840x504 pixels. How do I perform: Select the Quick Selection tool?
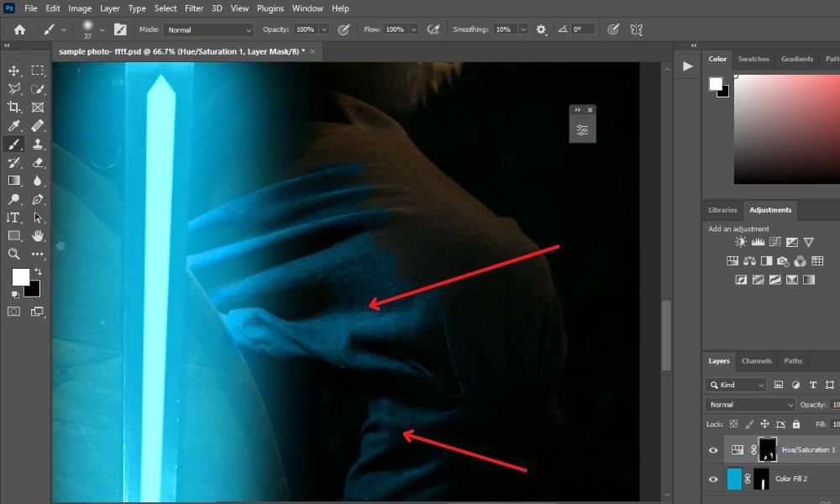tap(38, 89)
